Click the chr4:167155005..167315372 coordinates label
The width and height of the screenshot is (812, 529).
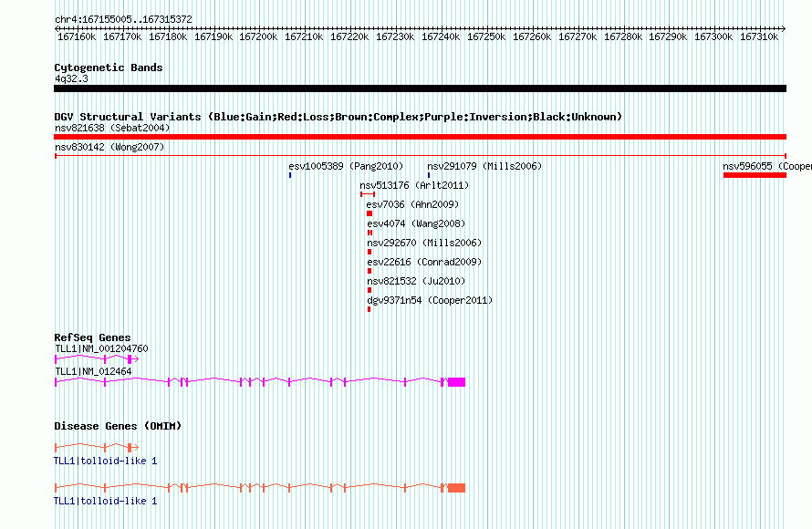click(x=123, y=19)
